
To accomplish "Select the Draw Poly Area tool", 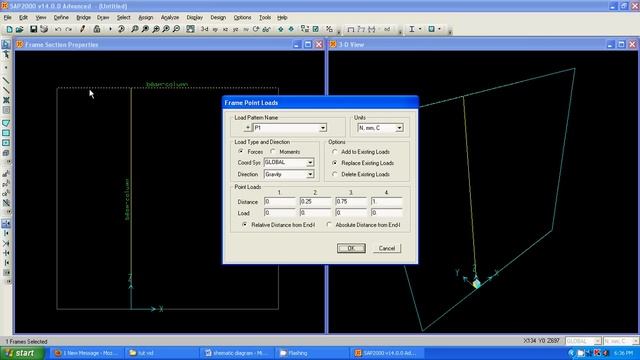I will [6, 123].
